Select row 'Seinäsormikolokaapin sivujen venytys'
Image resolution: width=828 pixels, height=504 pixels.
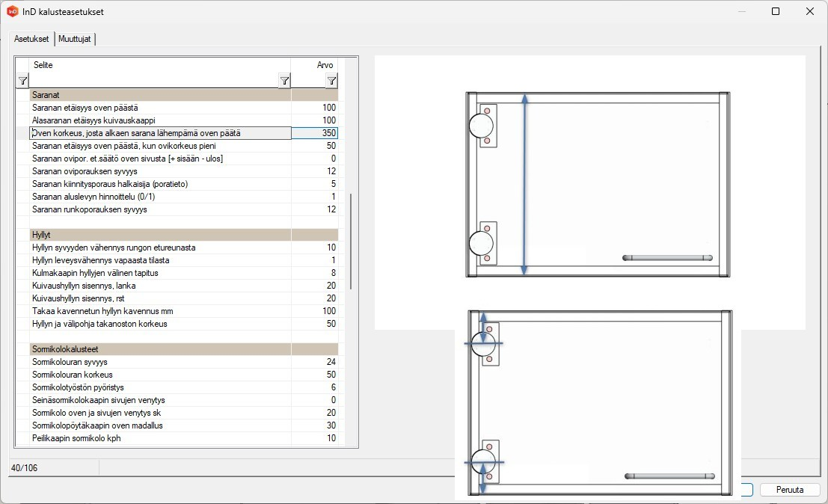pos(184,400)
